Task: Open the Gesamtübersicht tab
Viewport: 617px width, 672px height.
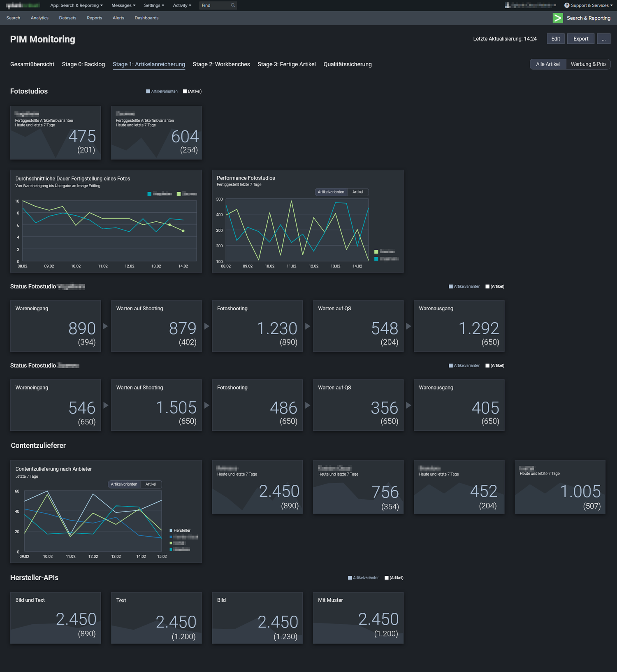Action: coord(32,64)
